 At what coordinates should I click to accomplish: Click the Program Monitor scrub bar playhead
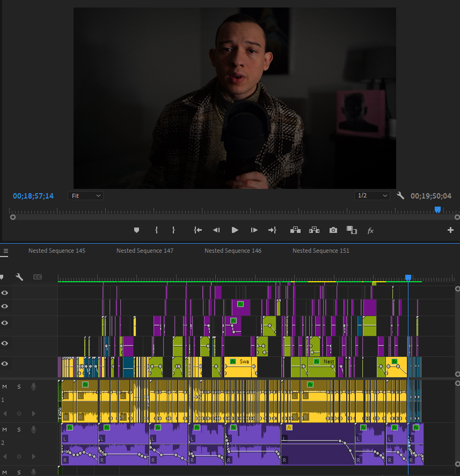437,209
